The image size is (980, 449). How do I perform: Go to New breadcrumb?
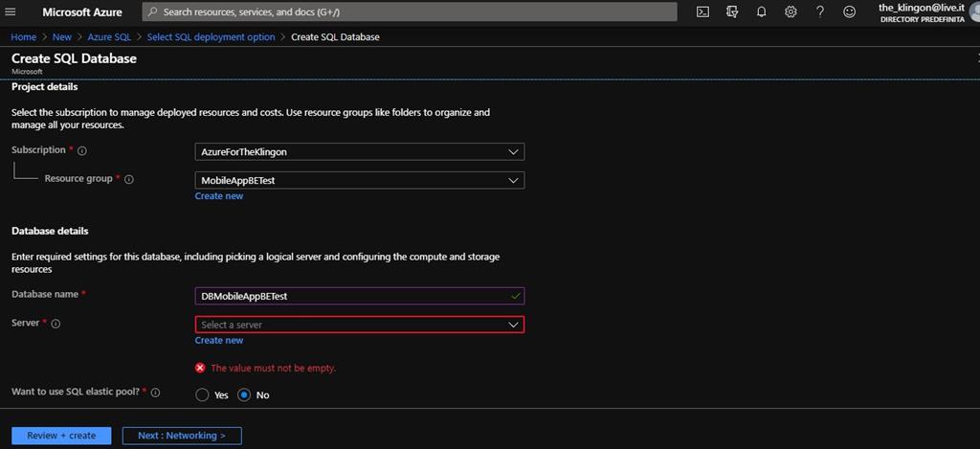(x=62, y=37)
